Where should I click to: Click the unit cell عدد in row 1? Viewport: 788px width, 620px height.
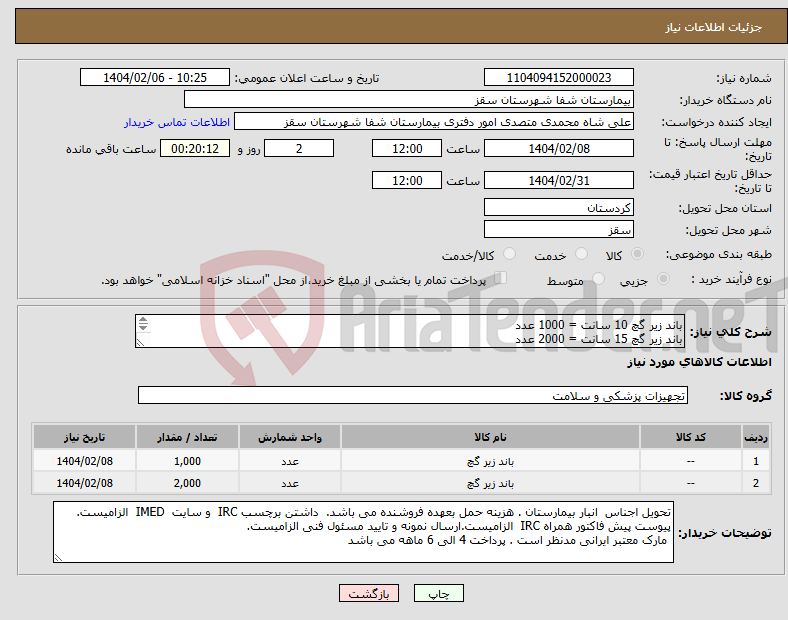point(290,461)
